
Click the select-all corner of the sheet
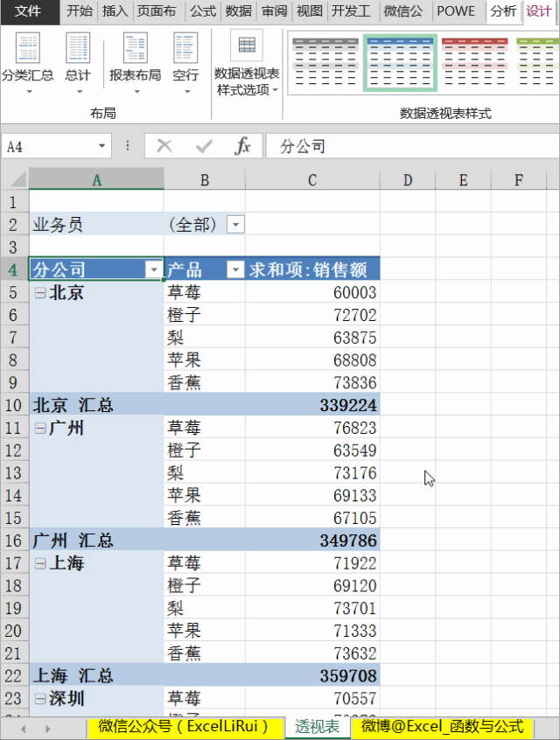[15, 179]
